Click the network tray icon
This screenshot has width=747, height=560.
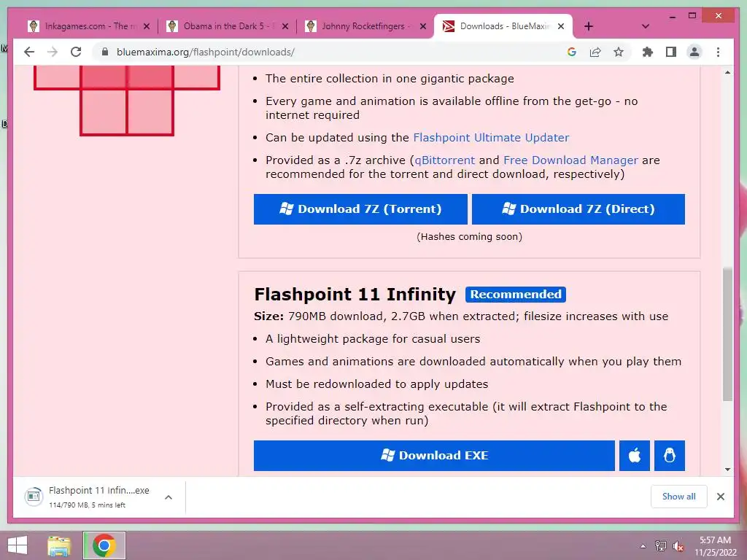pyautogui.click(x=660, y=546)
